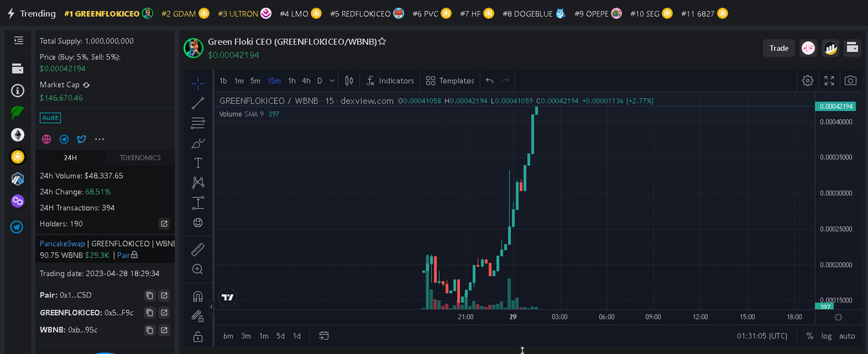
Task: Open the locked Pair link
Action: pyautogui.click(x=127, y=255)
